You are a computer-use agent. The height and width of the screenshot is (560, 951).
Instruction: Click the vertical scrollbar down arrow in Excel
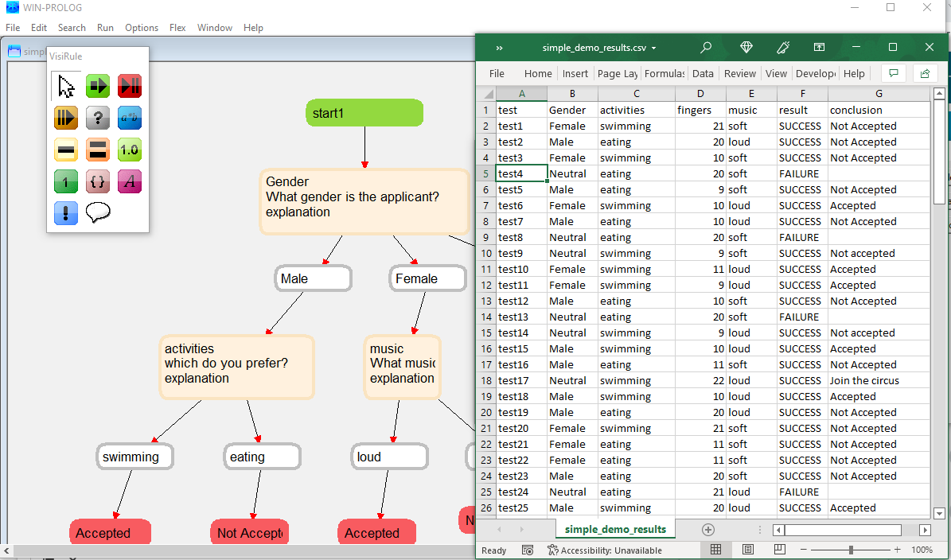[939, 513]
